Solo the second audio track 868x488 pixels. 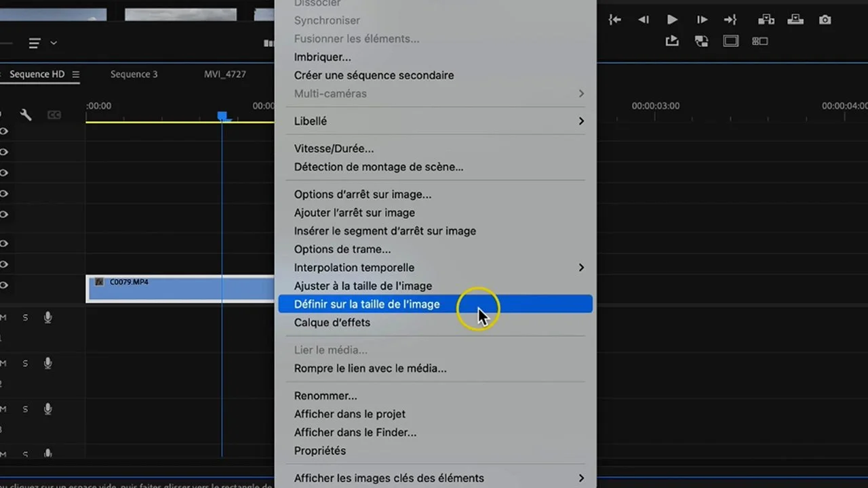coord(25,363)
